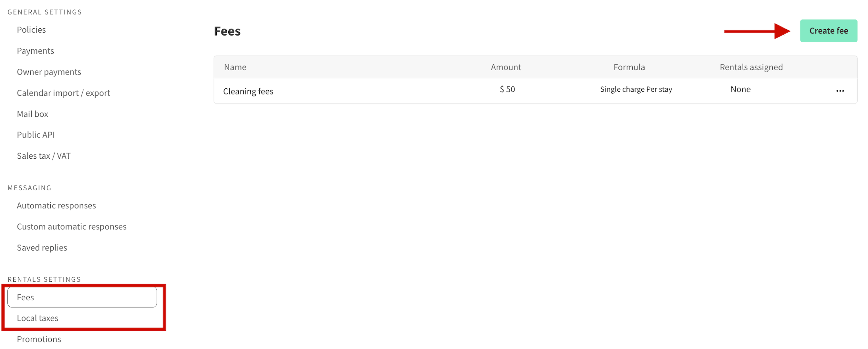Click the $ 50 amount cell

coord(507,89)
